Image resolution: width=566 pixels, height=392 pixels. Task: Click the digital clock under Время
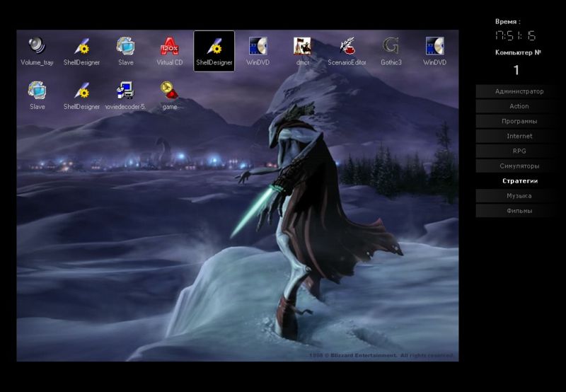516,36
